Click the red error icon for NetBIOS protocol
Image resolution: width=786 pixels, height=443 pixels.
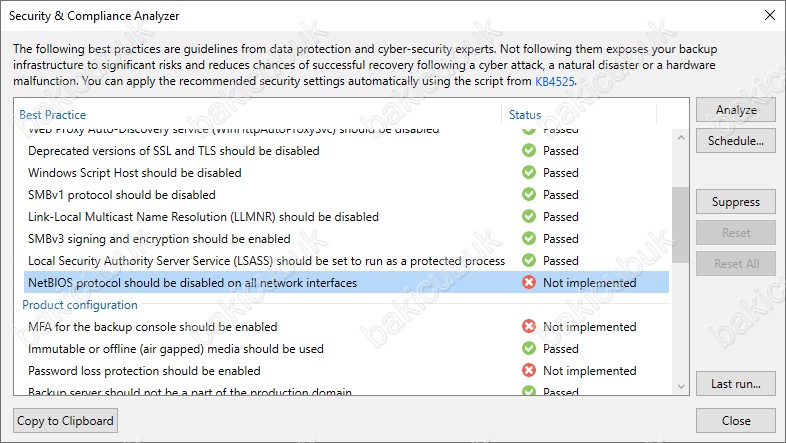[x=528, y=282]
